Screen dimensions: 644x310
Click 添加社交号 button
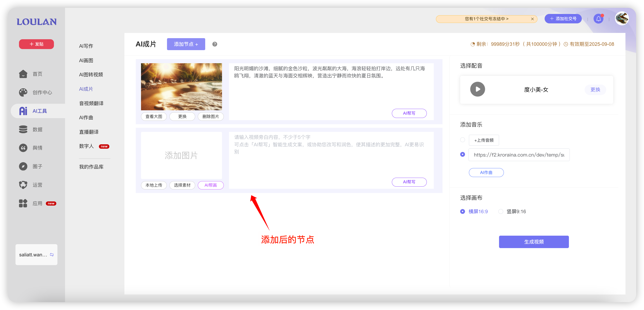(x=563, y=19)
